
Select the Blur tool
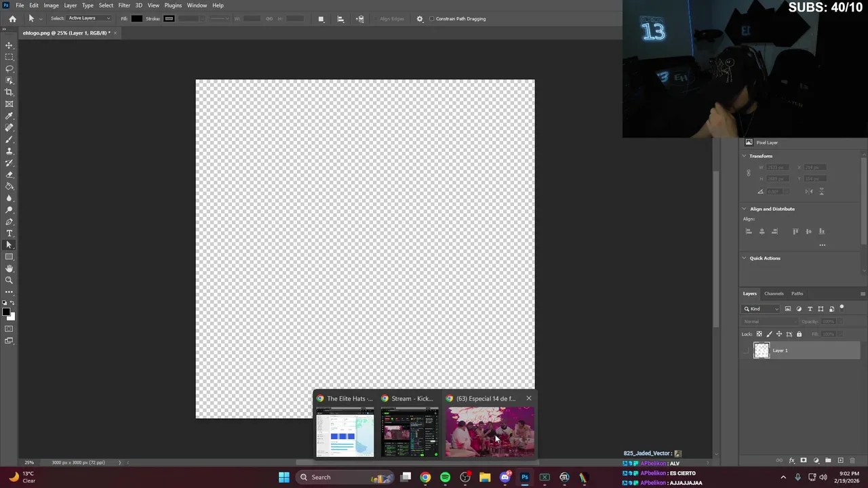tap(9, 198)
